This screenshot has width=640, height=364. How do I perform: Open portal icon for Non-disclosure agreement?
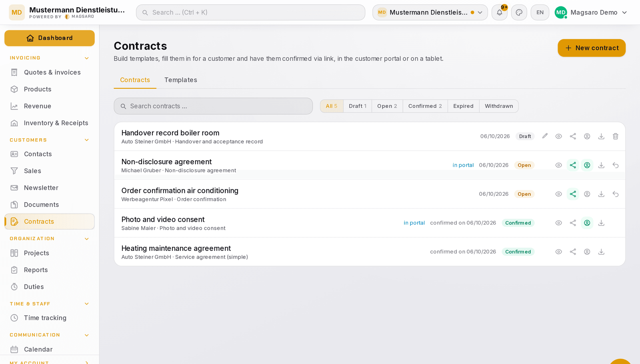coord(587,165)
